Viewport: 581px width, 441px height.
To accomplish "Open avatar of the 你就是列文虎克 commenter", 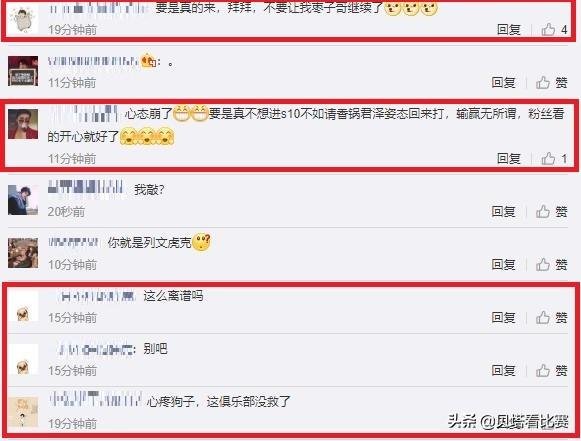I will point(23,253).
